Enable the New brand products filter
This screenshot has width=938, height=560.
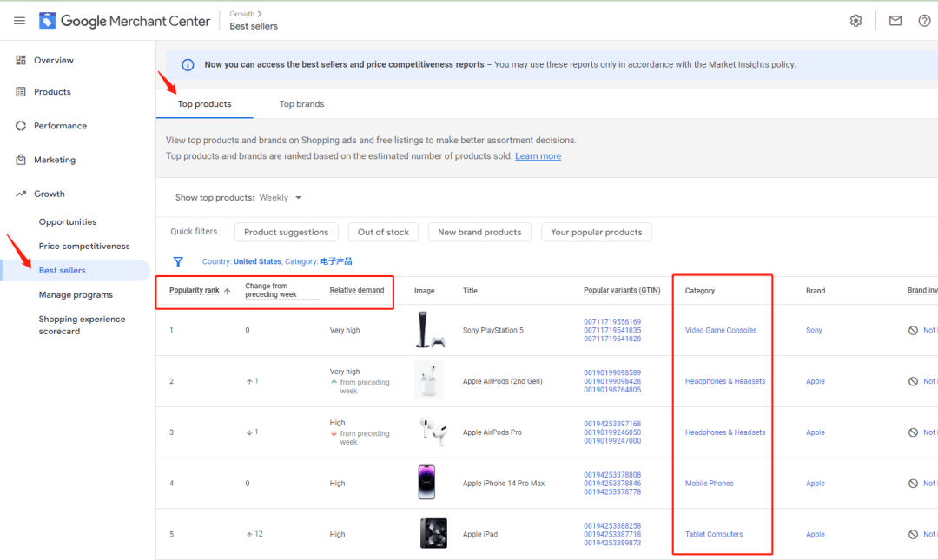point(479,232)
